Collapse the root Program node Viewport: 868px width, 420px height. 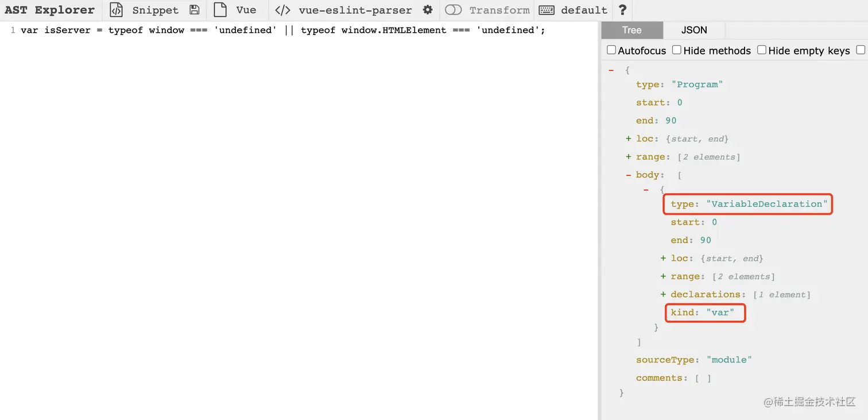[611, 70]
